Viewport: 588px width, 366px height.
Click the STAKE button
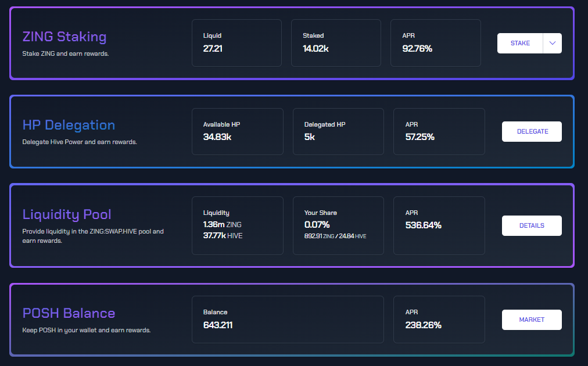coord(520,43)
